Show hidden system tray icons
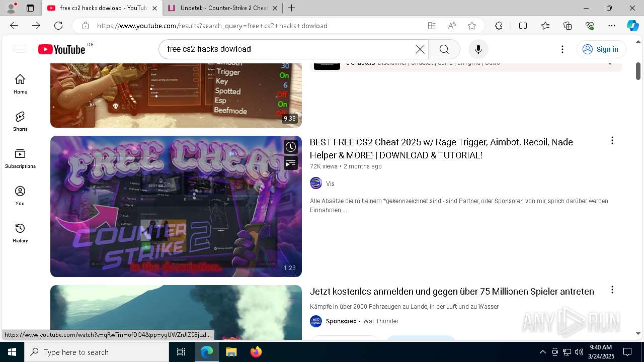 (x=542, y=352)
